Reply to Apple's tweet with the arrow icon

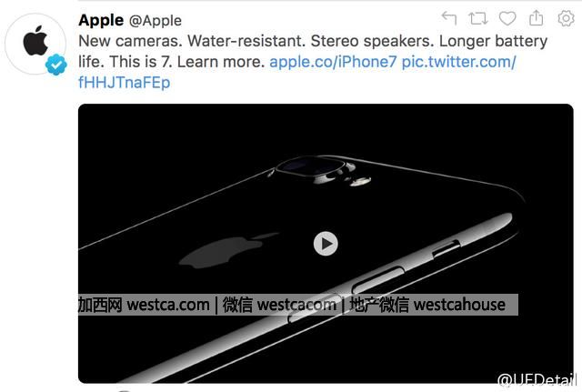pos(449,18)
